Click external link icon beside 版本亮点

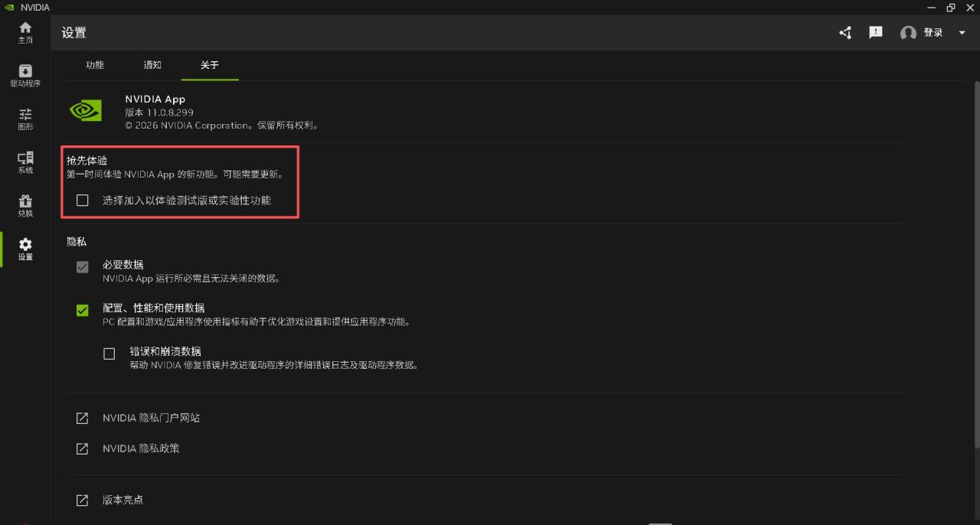pyautogui.click(x=82, y=501)
